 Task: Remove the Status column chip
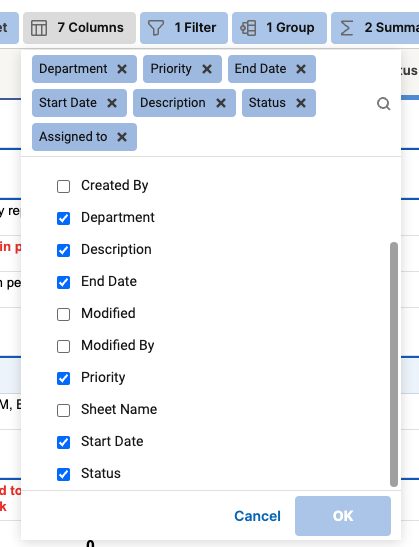click(x=301, y=103)
